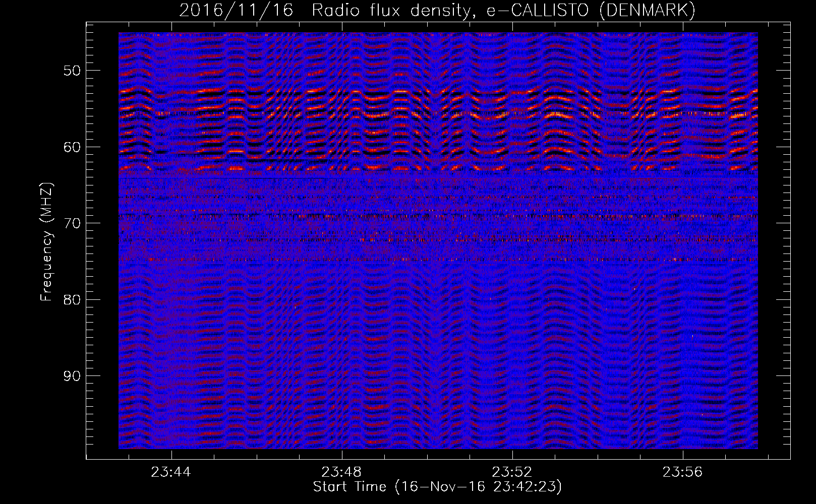
Task: Click the 23:52 time tick label
Action: click(512, 472)
